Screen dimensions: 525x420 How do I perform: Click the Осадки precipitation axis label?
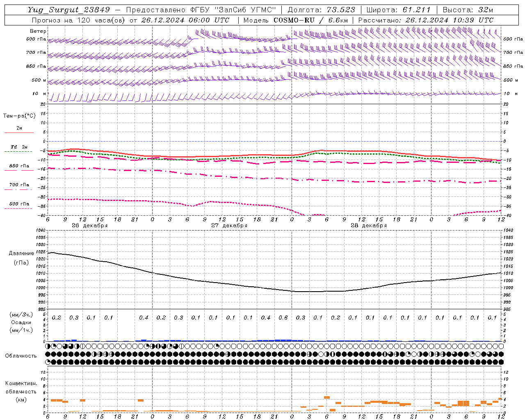(21, 322)
